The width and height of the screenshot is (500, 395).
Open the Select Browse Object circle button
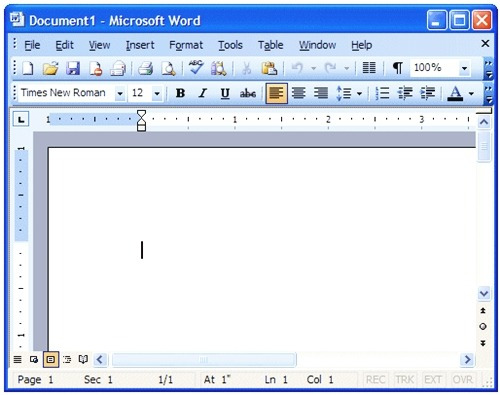[x=483, y=327]
